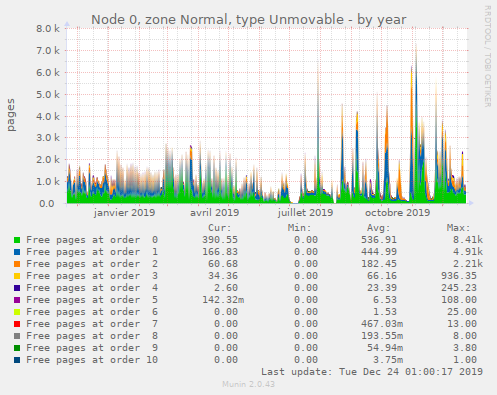
Task: Click the 'janvier 2019' axis label
Action: [124, 213]
